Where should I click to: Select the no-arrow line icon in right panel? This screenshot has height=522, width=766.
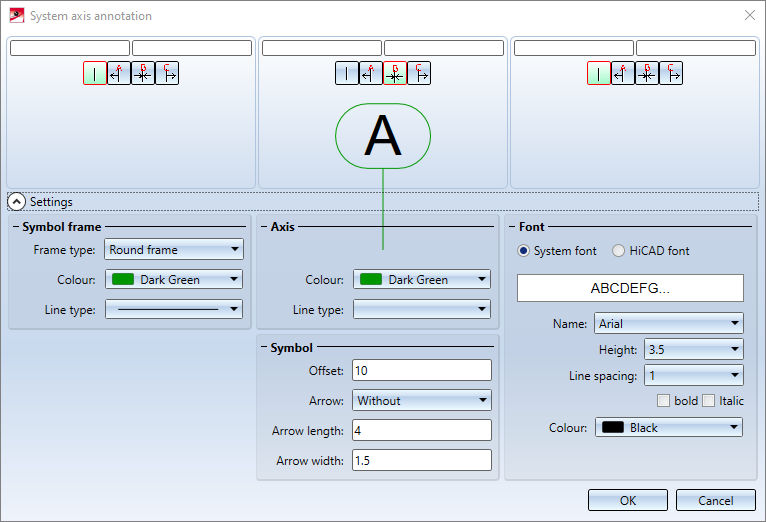click(599, 73)
